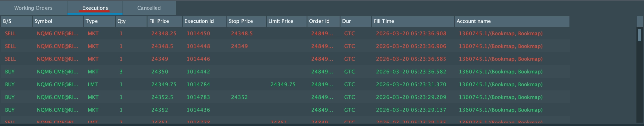This screenshot has width=644, height=126.
Task: Click the Execution Id column header
Action: [204, 21]
